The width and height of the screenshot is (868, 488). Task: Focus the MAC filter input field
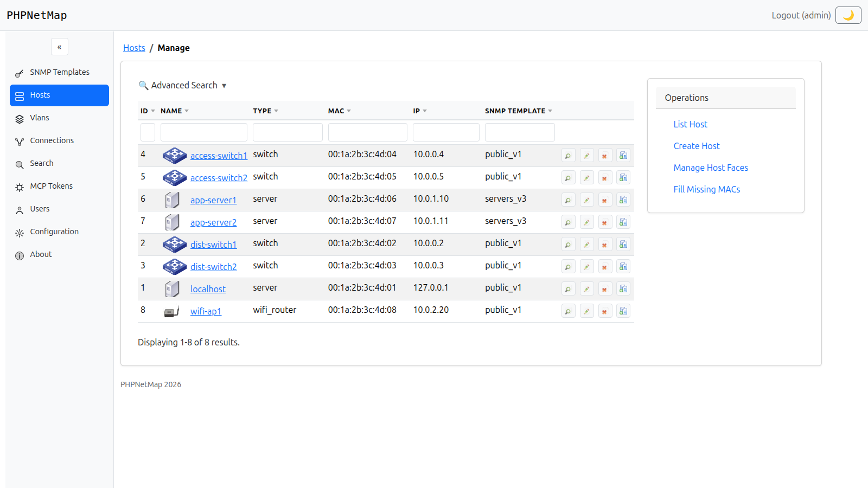tap(368, 132)
